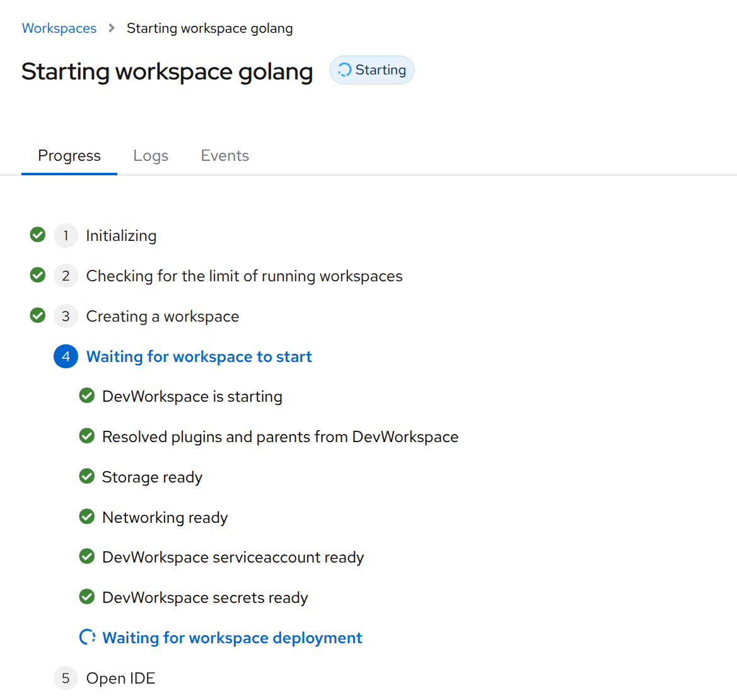Click the step 4 blue number circle
737x700 pixels.
(x=66, y=356)
